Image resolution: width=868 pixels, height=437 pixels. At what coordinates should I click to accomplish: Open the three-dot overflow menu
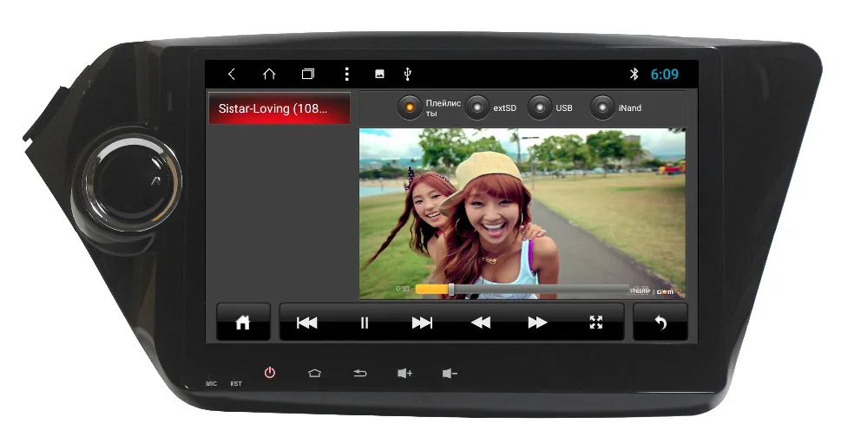click(x=346, y=74)
